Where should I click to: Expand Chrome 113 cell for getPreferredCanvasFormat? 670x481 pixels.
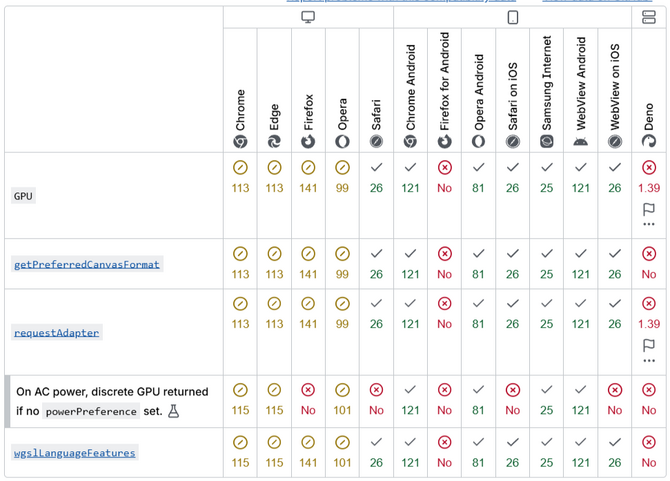[240, 264]
